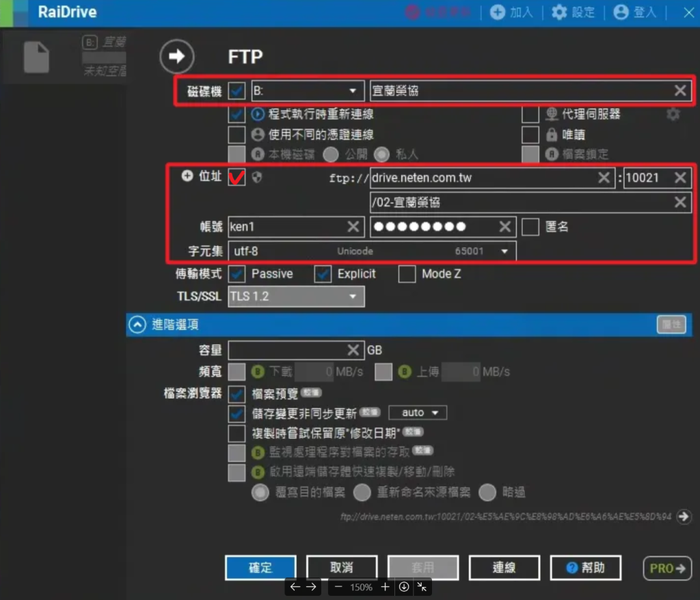Click 加入 in the top bar
Viewport: 700px width, 600px height.
(x=512, y=12)
